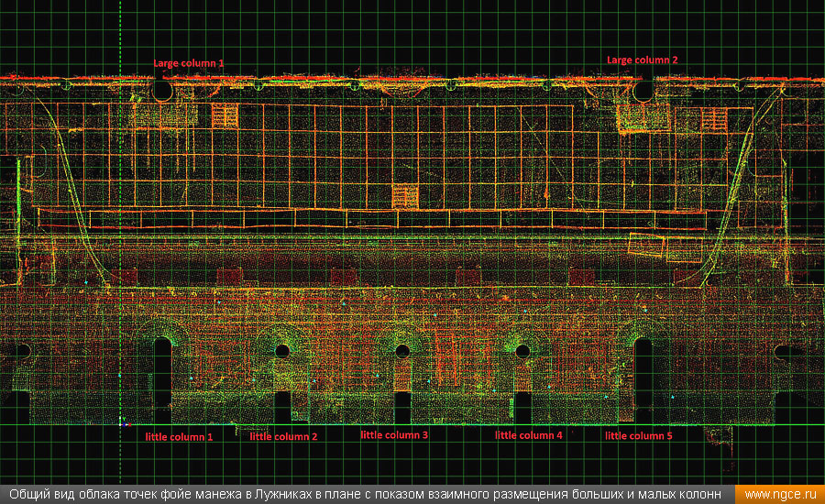Screen dimensions: 825x504
Task: Click the 'little column 4' label
Action: 528,435
